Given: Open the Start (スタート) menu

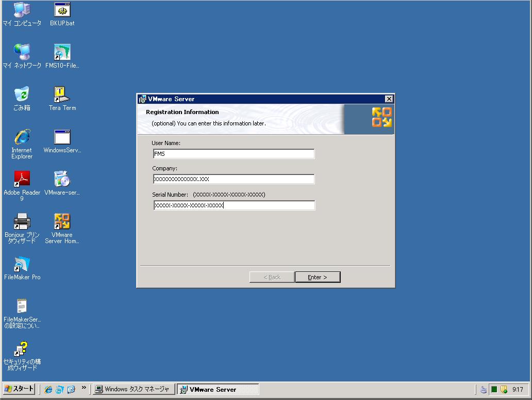Looking at the screenshot, I should (20, 389).
